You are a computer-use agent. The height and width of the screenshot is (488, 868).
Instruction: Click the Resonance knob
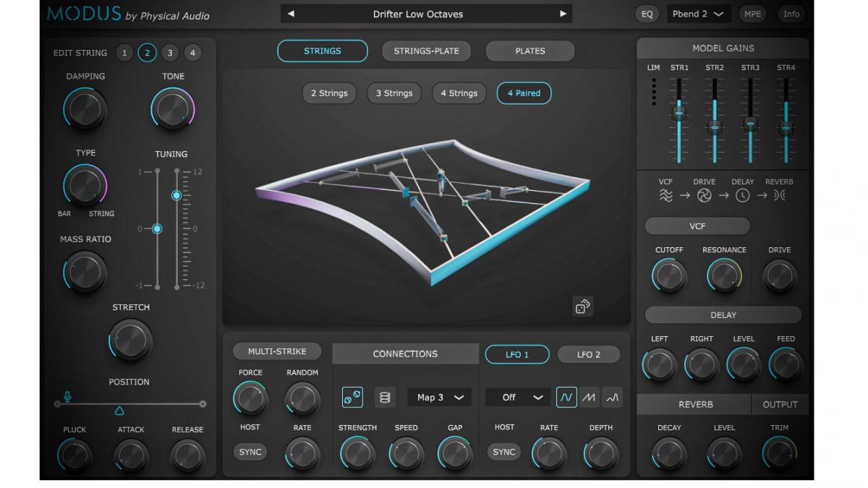pyautogui.click(x=724, y=276)
